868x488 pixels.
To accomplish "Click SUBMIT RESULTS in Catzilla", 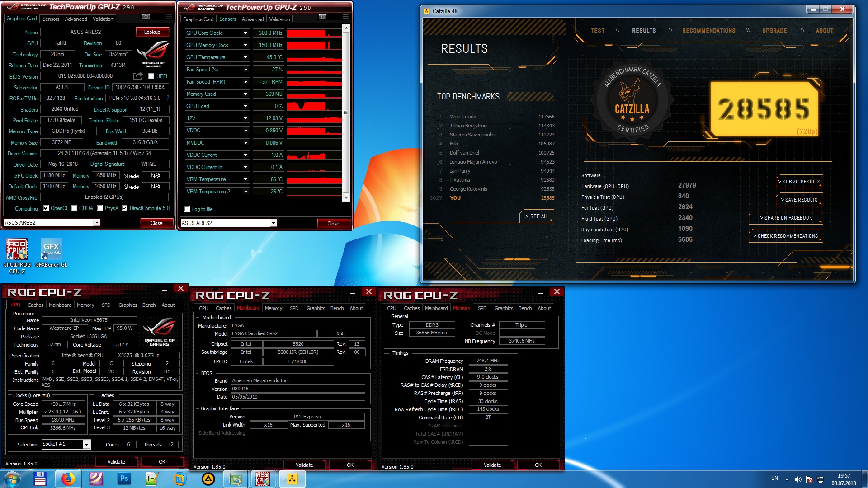I will tap(799, 182).
